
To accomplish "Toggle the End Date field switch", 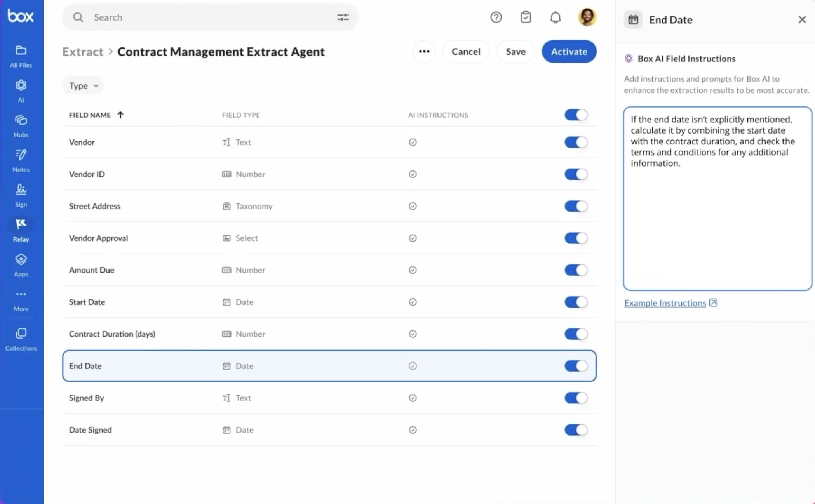I will (x=576, y=366).
